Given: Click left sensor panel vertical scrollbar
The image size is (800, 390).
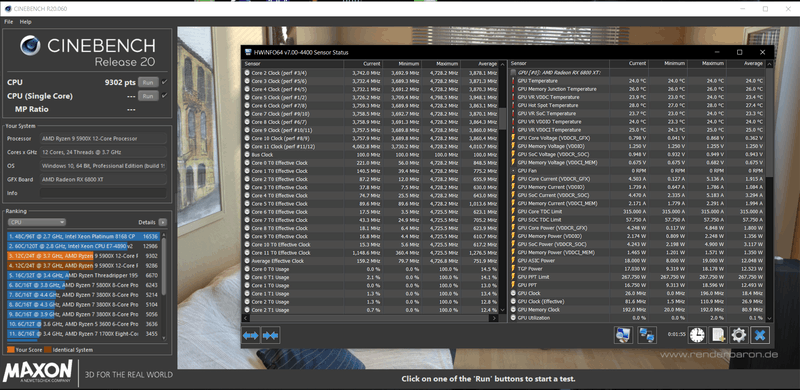Looking at the screenshot, I should coord(502,187).
